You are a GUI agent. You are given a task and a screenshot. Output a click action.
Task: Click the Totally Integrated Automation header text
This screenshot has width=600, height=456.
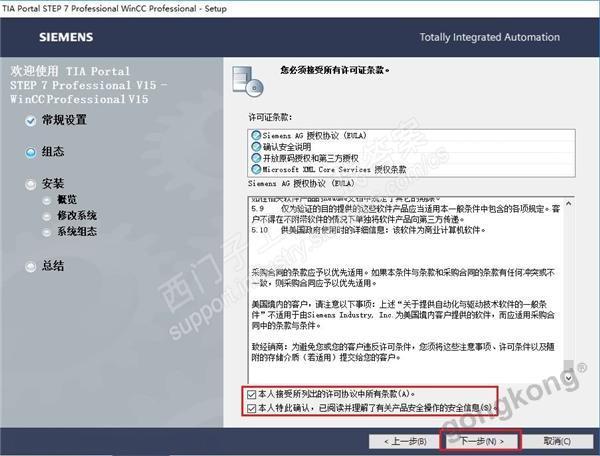click(489, 37)
